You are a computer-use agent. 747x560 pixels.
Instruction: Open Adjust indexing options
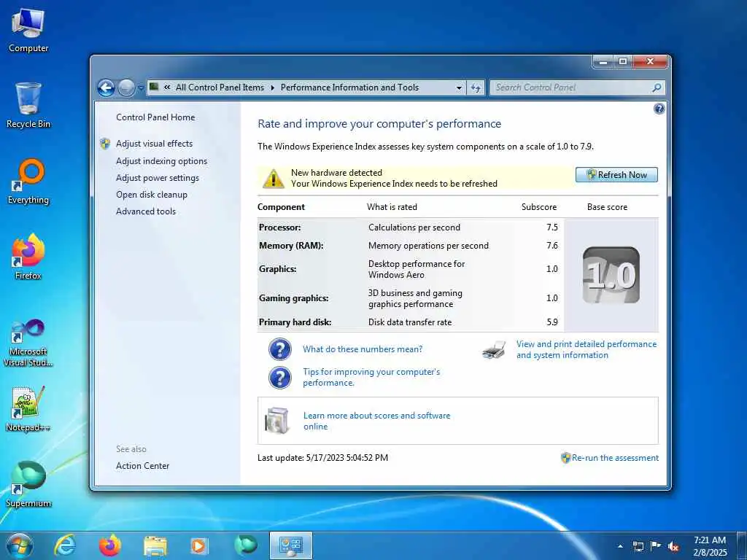pyautogui.click(x=161, y=161)
